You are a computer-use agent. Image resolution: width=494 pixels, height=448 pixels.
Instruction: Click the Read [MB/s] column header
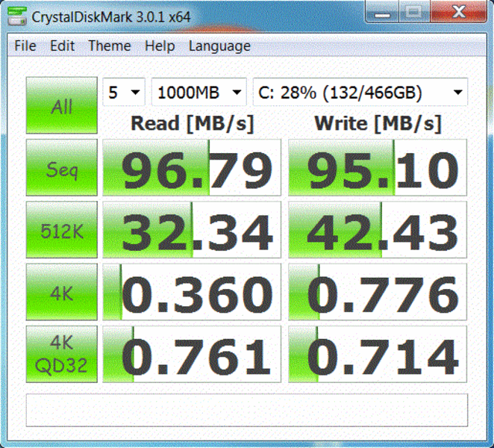tap(193, 123)
